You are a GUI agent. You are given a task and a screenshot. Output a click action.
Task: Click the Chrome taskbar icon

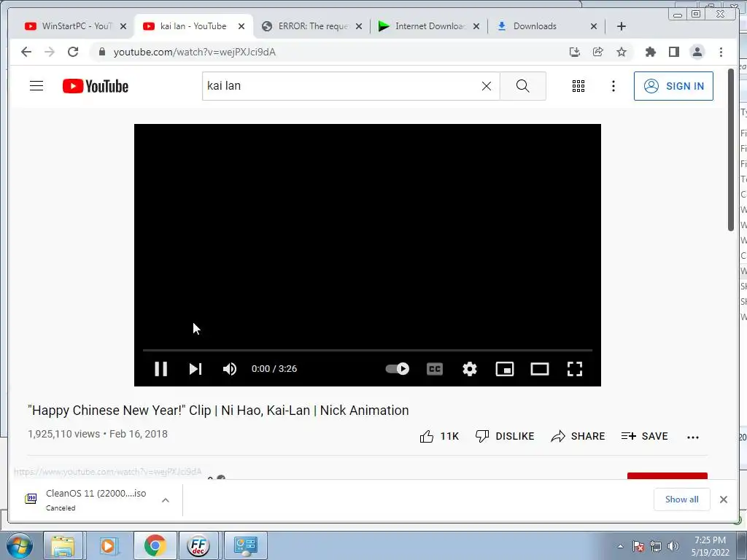click(155, 545)
